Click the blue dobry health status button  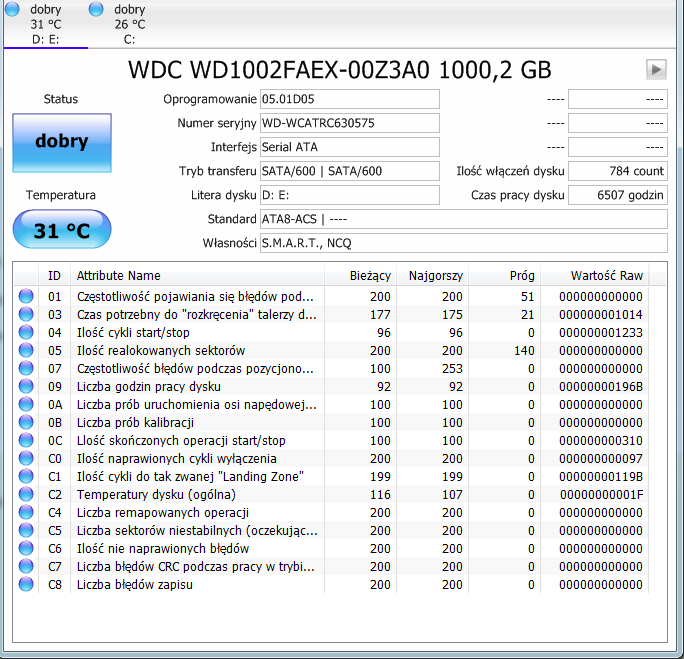point(62,143)
